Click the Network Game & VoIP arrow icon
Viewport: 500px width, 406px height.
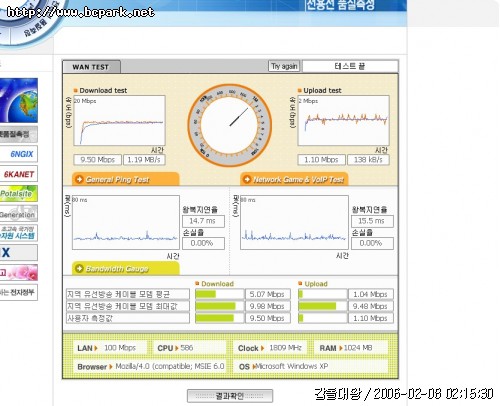tap(247, 179)
